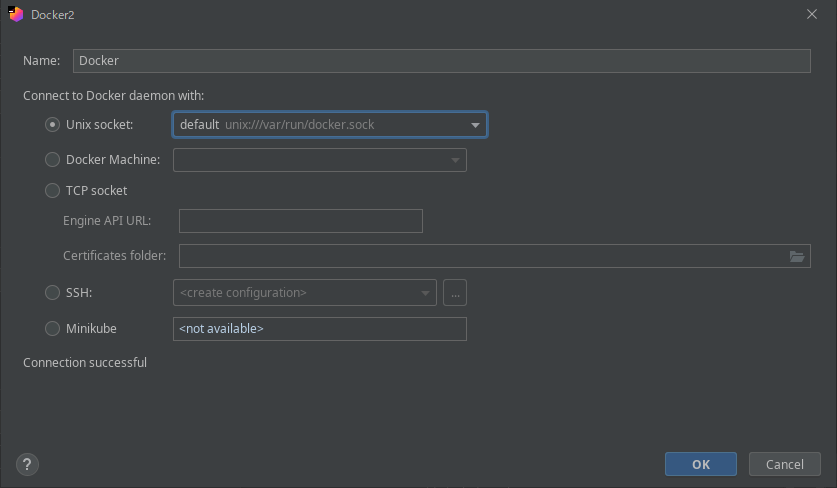The image size is (837, 488).
Task: Click the Minikube not available field
Action: [319, 328]
